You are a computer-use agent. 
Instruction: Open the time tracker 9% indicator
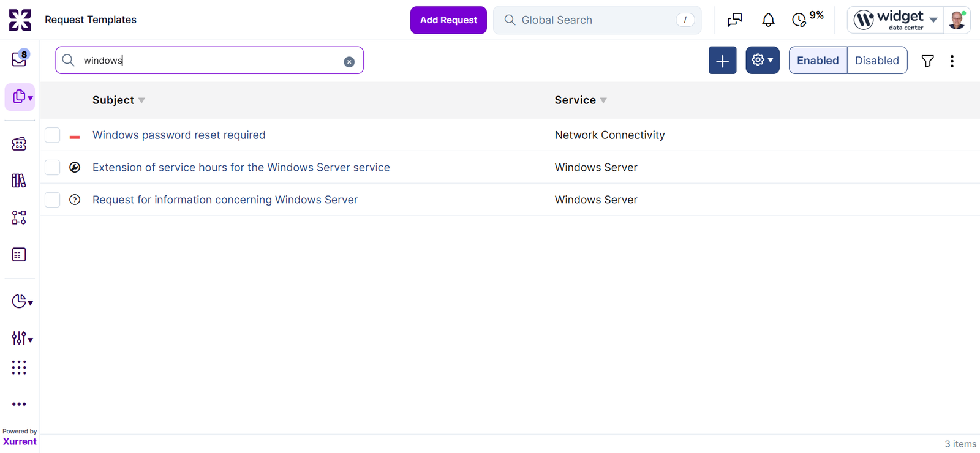click(808, 19)
